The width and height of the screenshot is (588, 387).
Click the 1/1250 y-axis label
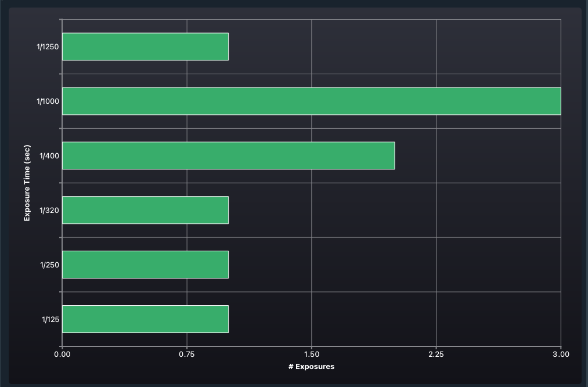47,47
